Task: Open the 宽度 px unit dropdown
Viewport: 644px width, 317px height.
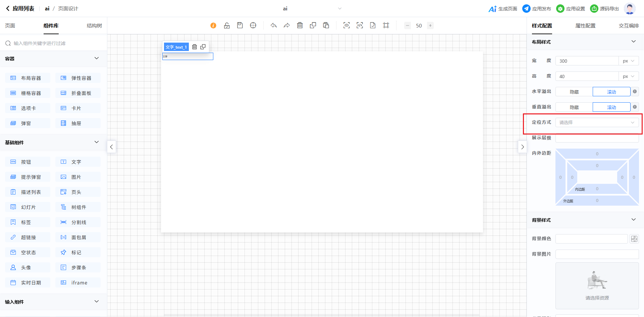Action: point(628,61)
